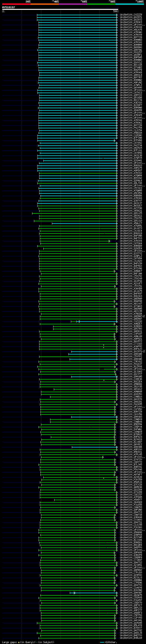The width and height of the screenshot is (146, 644).
Task: Select hit label UniRef100_B9F823
Action: pos(131,437)
